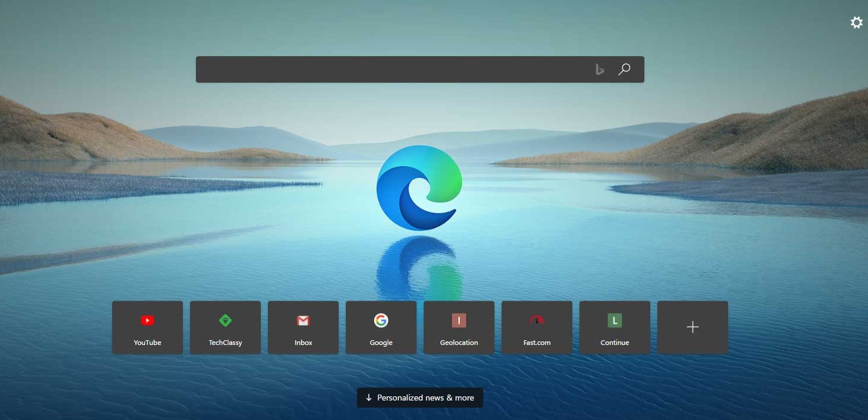This screenshot has height=420, width=868.
Task: Focus the web search text field
Action: (389, 70)
